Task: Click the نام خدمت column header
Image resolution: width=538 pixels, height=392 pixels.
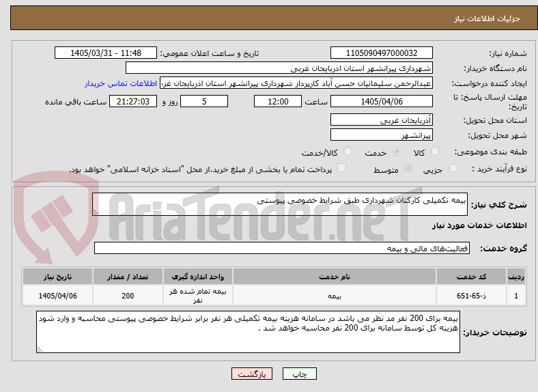Action: coord(335,277)
